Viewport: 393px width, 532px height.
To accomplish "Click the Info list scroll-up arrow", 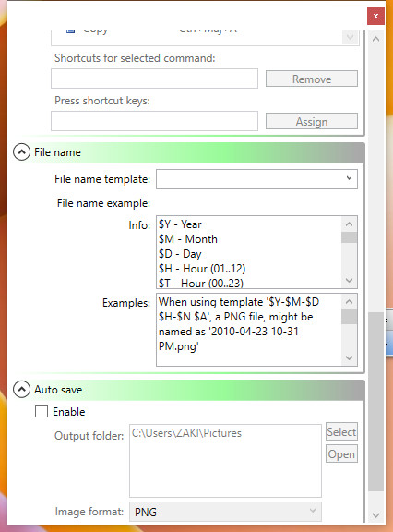I will coord(349,224).
